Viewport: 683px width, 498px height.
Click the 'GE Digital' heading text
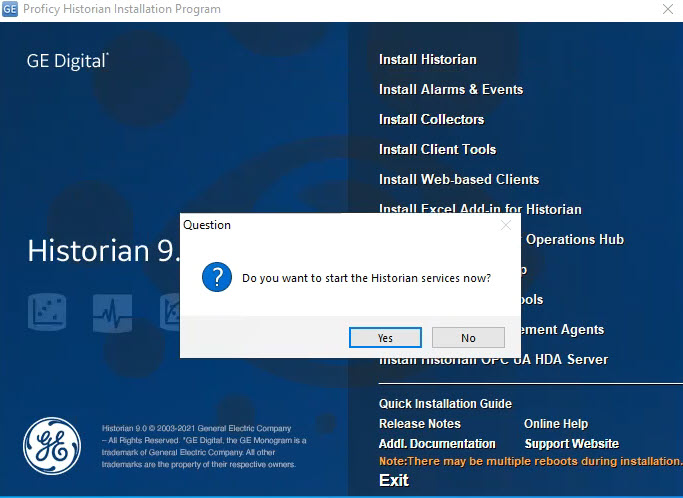tap(68, 61)
